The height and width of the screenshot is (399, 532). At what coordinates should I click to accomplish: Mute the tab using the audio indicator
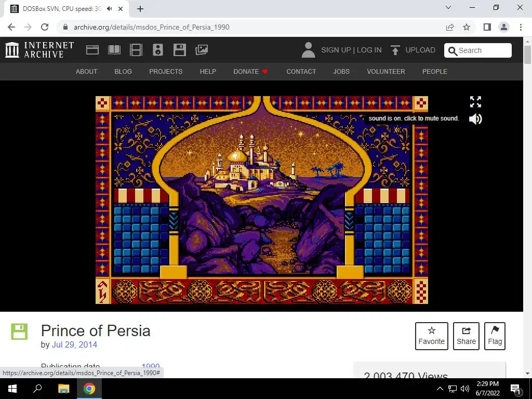point(109,9)
